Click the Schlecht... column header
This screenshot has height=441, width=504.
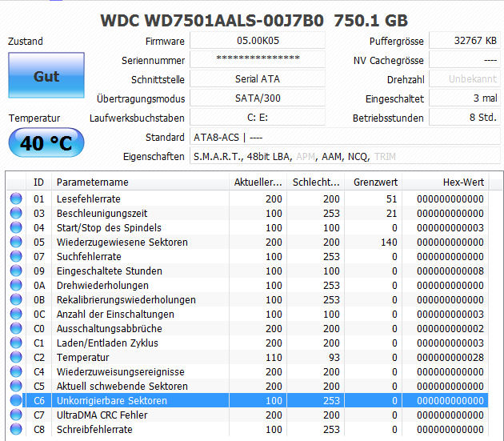tap(316, 182)
